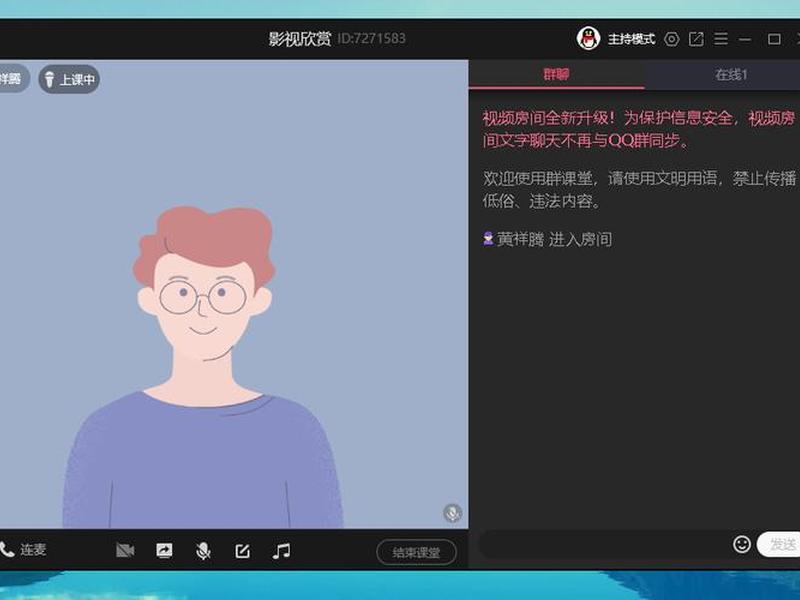Click the 连麦 phone button
The image size is (800, 600).
pyautogui.click(x=23, y=549)
